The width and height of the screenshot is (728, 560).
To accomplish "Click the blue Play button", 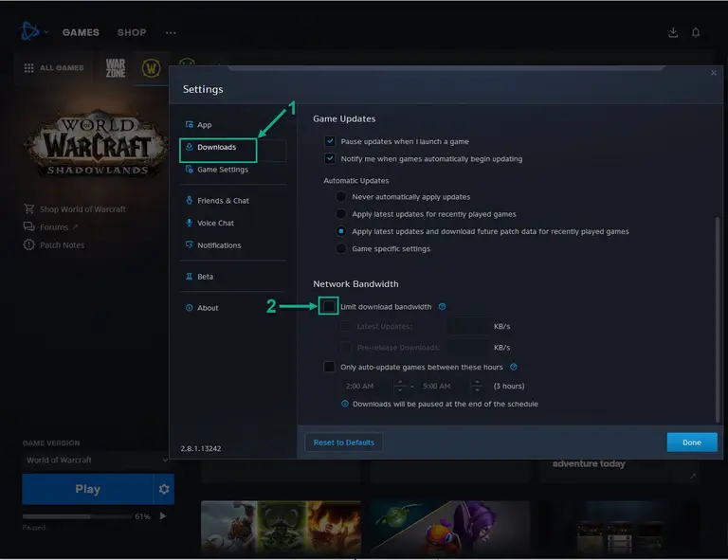I will [88, 489].
